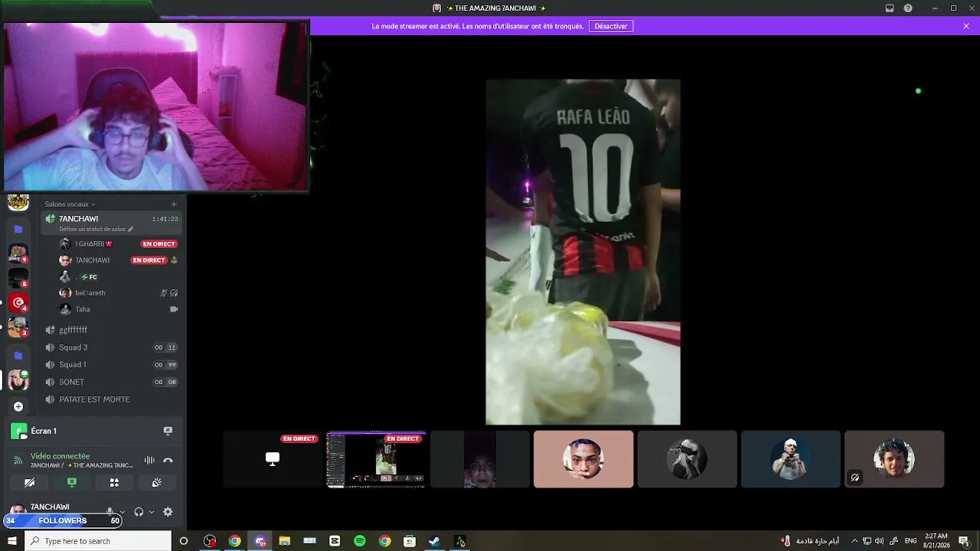Open the activities launcher button
The width and height of the screenshot is (980, 551).
coord(114,483)
